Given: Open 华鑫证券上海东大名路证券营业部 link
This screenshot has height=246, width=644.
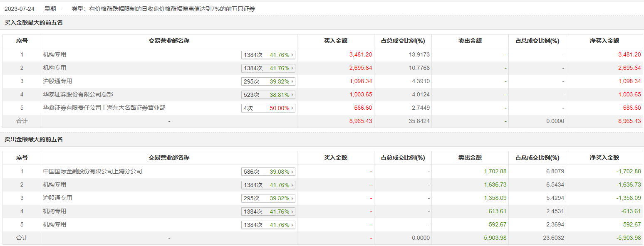Looking at the screenshot, I should 104,108.
